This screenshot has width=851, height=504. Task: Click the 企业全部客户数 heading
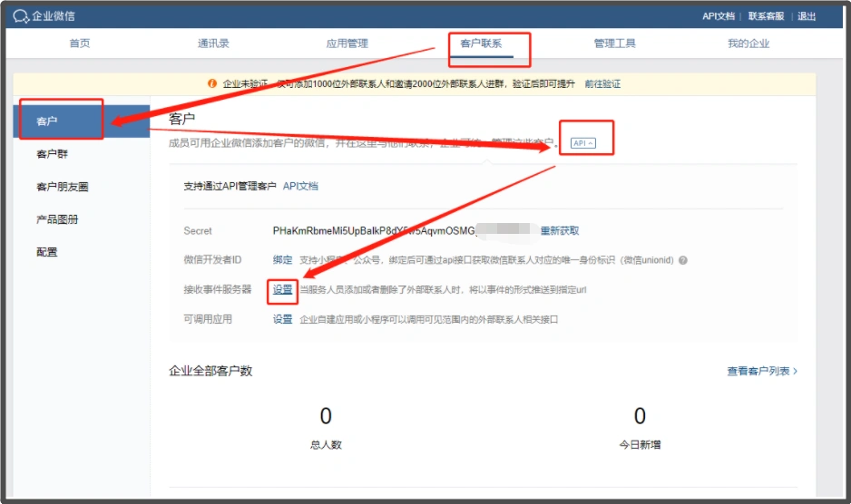[210, 371]
